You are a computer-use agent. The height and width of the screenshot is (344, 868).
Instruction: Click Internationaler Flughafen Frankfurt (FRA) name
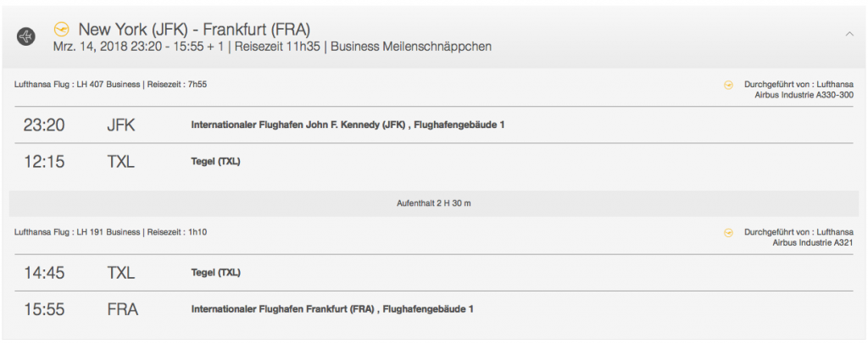pyautogui.click(x=332, y=309)
